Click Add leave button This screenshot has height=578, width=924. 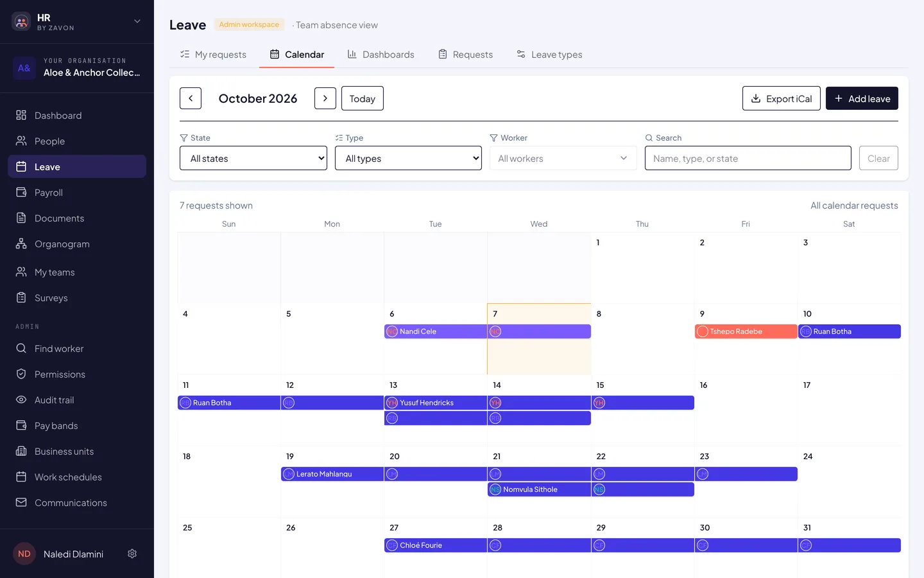point(862,98)
